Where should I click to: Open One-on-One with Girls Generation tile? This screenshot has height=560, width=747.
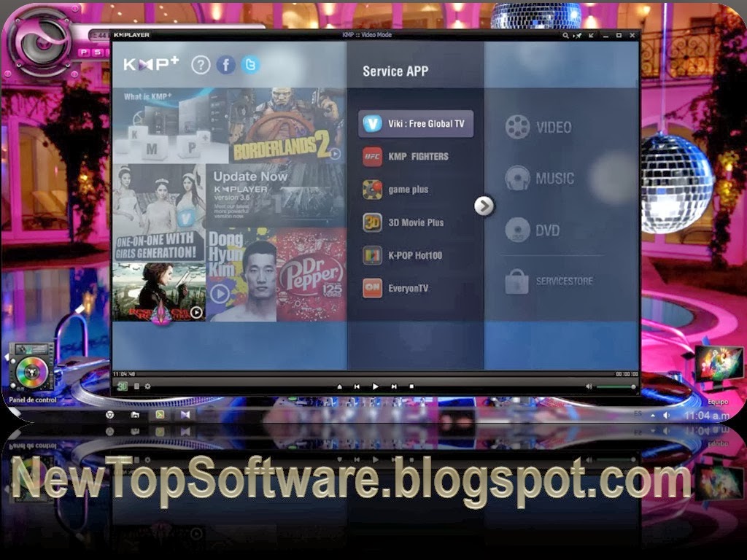(x=158, y=213)
